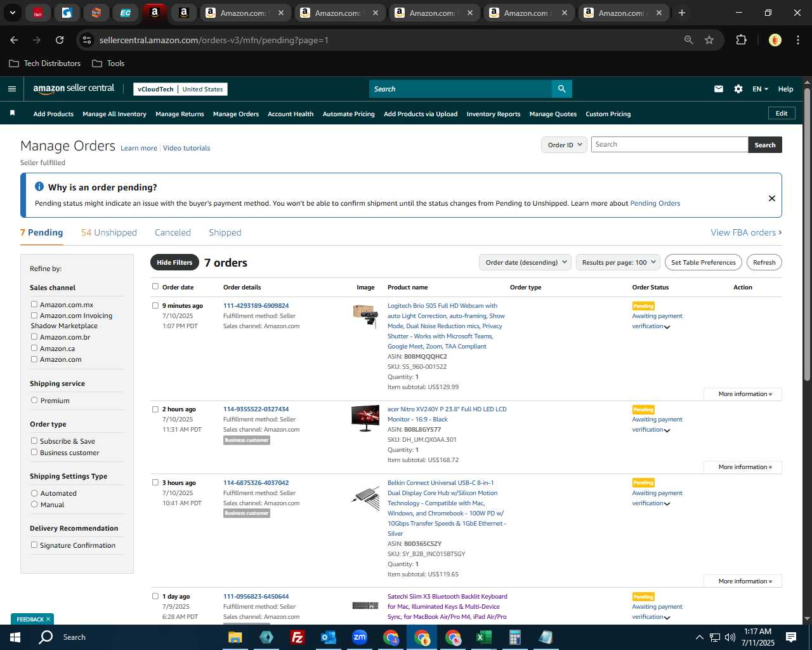Image resolution: width=812 pixels, height=650 pixels.
Task: Close the FEEDBACK tab
Action: click(x=48, y=619)
